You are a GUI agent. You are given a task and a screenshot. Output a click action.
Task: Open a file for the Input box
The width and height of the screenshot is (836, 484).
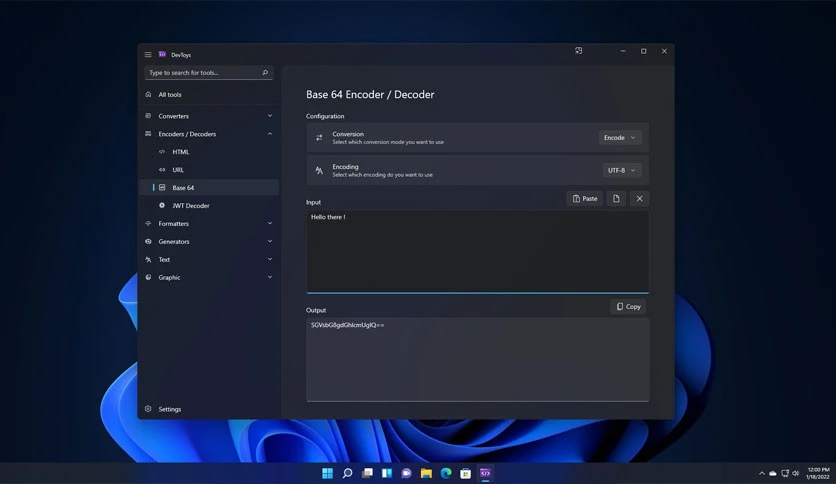(616, 198)
